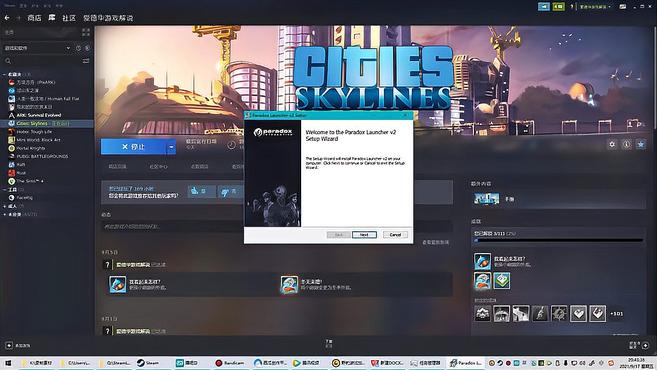This screenshot has height=370, width=657.
Task: Open the game info icon
Action: [626, 144]
